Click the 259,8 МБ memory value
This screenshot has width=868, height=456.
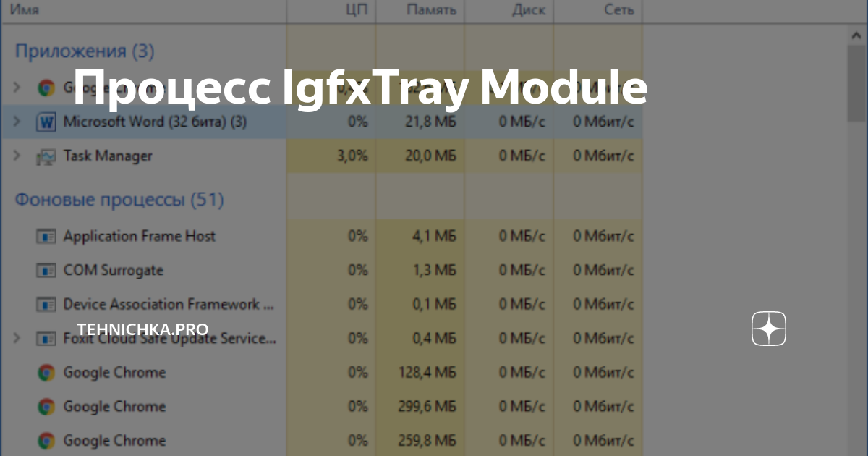click(427, 440)
